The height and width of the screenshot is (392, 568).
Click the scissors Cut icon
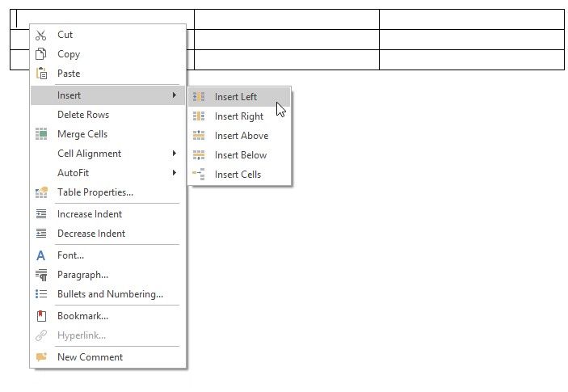[41, 35]
